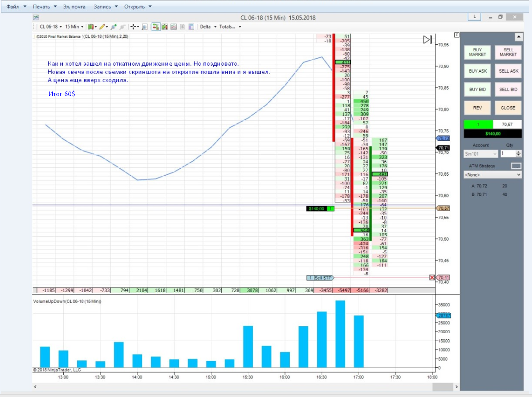Collapse Chart Trader panel with up arrow

click(519, 37)
